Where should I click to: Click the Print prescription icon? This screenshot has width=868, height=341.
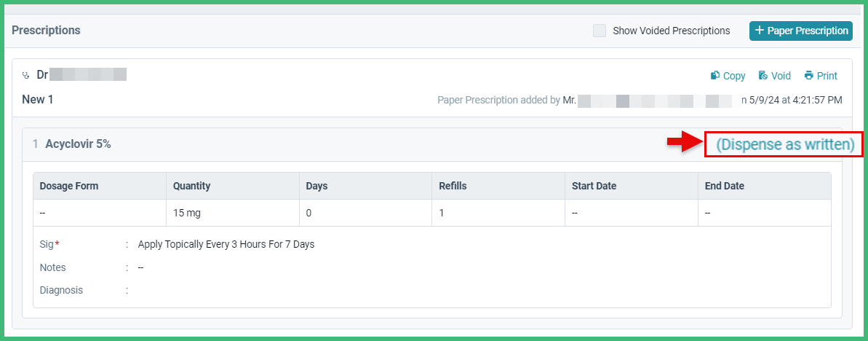809,75
